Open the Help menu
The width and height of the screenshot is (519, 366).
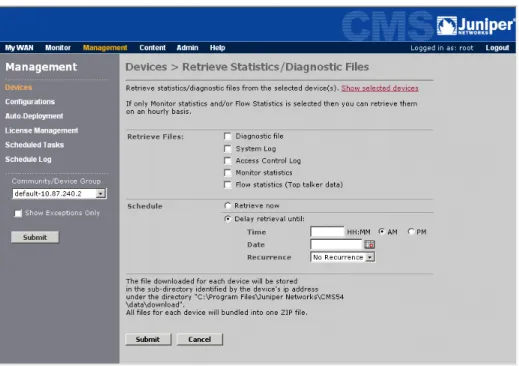click(217, 48)
